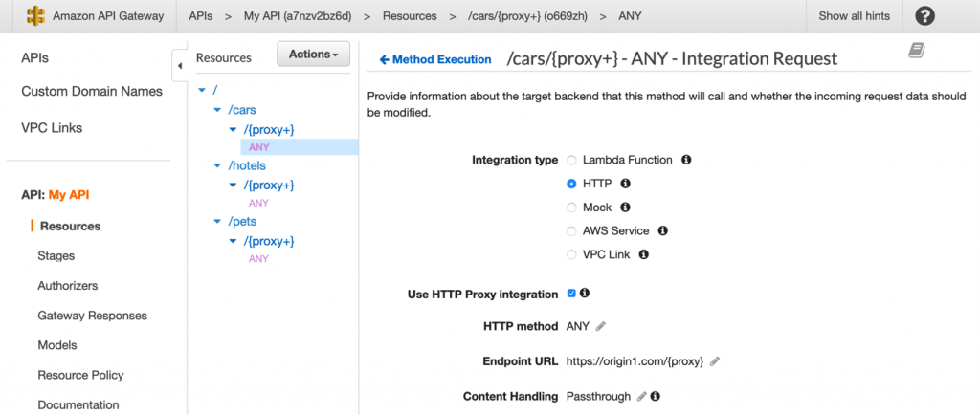
Task: Go to Resources section of My API
Action: [x=70, y=226]
